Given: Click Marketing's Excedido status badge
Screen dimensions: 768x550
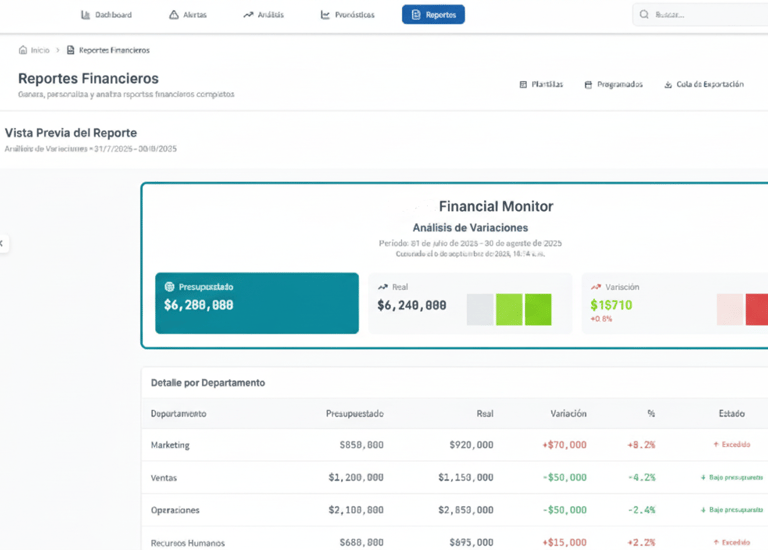Looking at the screenshot, I should (732, 445).
